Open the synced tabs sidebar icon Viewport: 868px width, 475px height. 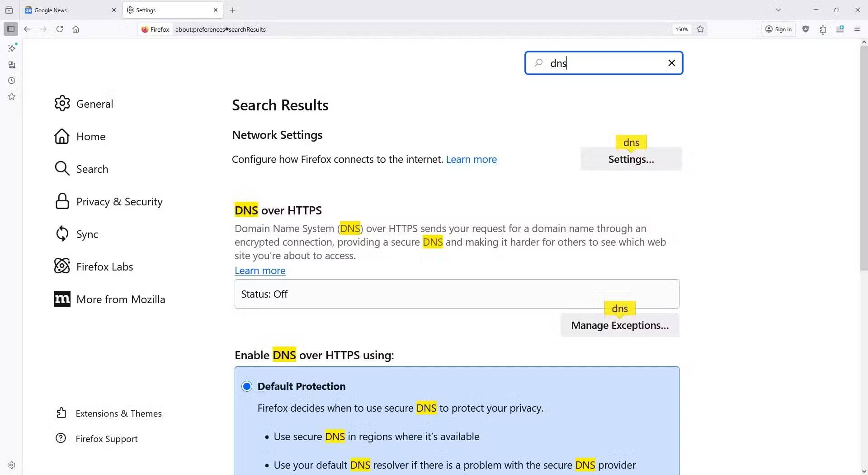(12, 65)
